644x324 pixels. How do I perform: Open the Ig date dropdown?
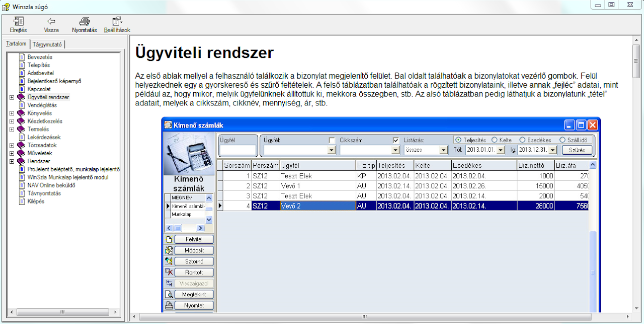(553, 150)
